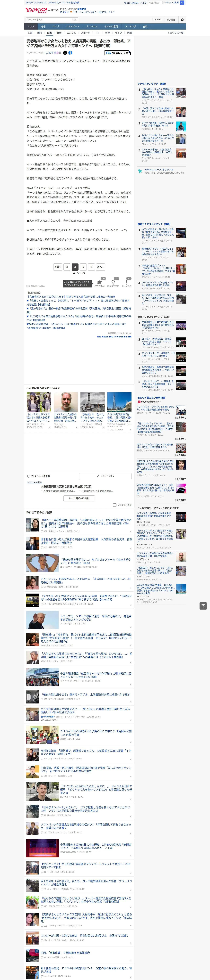Go to previous page with 前へ

coord(58,267)
